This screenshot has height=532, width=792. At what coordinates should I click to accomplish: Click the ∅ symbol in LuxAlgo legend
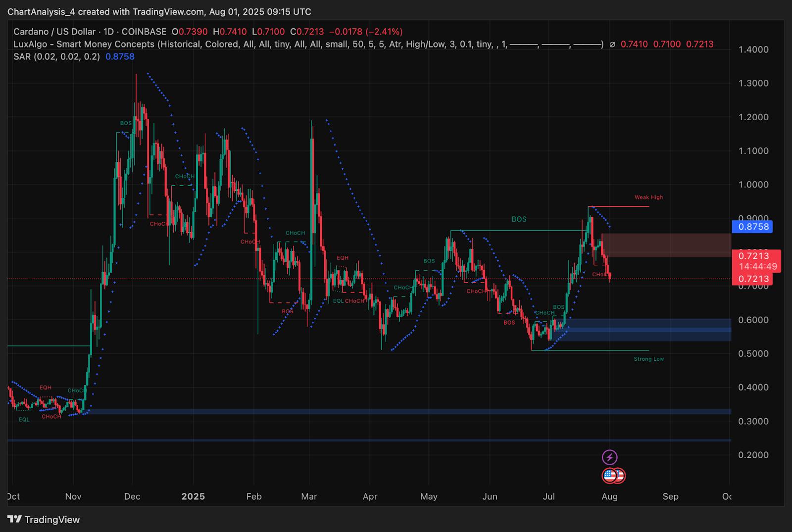coord(612,44)
